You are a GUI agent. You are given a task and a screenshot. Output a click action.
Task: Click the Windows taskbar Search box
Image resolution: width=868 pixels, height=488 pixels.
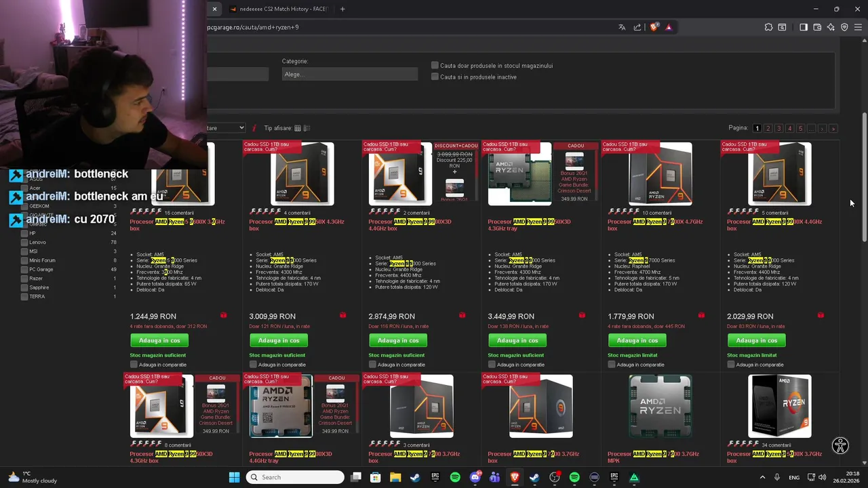pyautogui.click(x=295, y=477)
